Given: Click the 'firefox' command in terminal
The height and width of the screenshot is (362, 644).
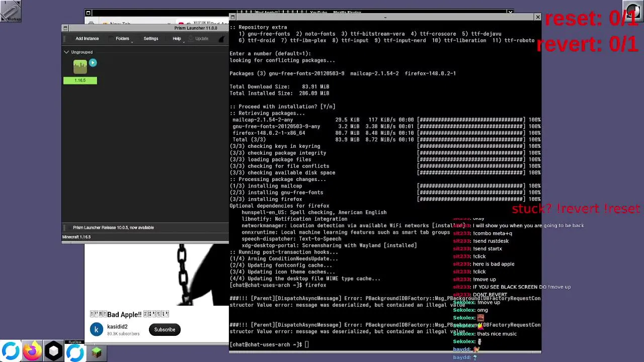Looking at the screenshot, I should point(315,285).
